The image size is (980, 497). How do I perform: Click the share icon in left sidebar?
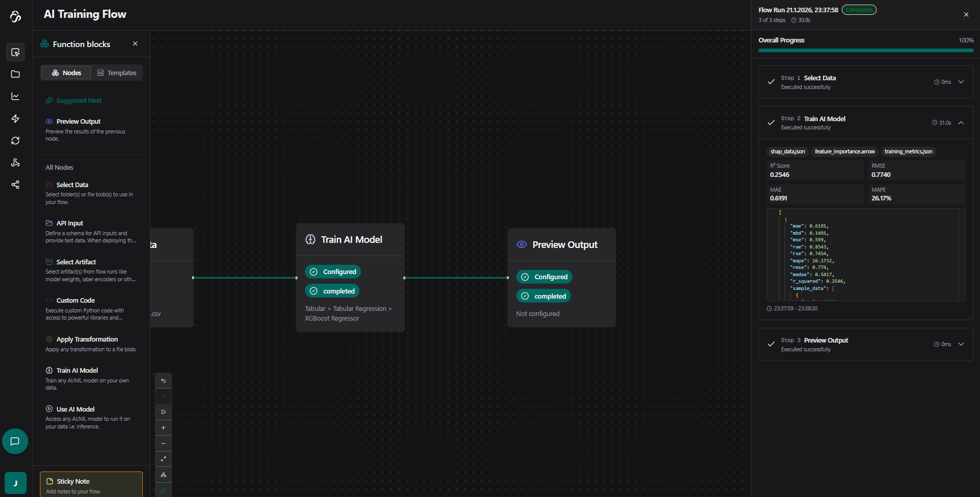(15, 185)
